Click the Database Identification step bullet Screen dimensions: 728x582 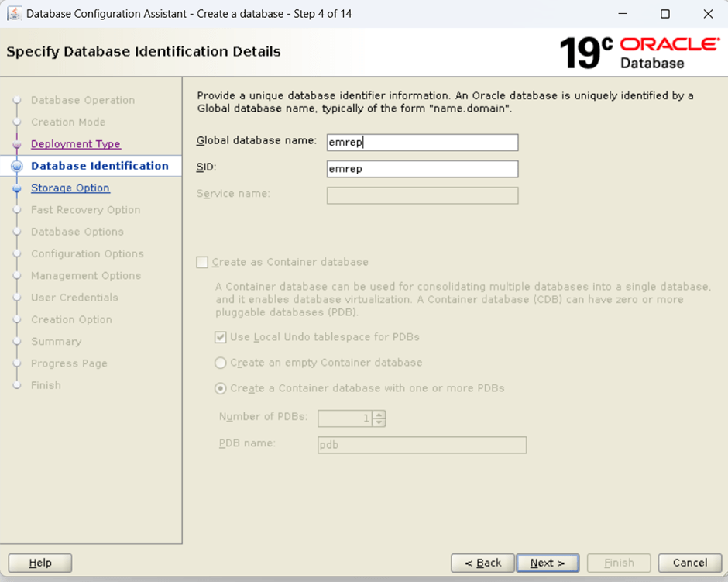pyautogui.click(x=17, y=166)
